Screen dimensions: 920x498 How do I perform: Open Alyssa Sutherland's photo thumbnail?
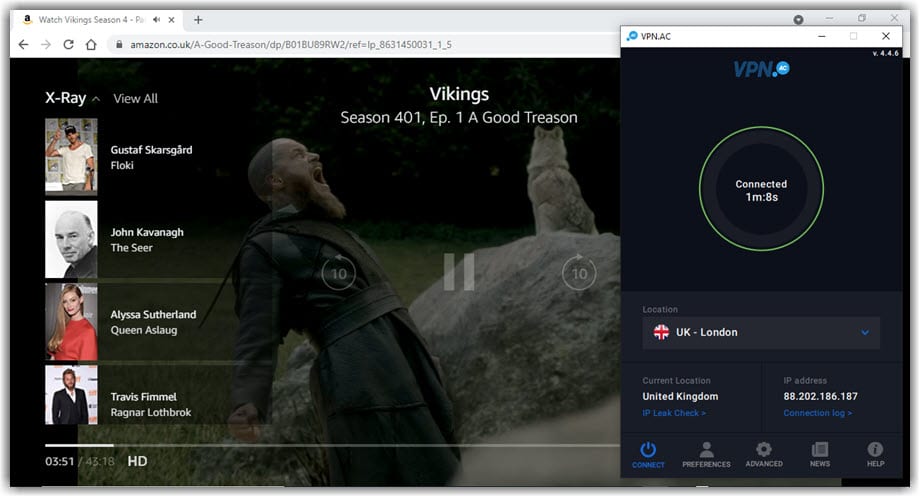coord(71,322)
